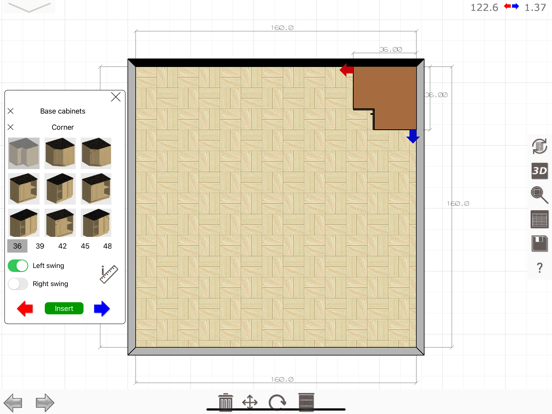552x414 pixels.
Task: Click the red left arrow in panel
Action: coord(25,308)
